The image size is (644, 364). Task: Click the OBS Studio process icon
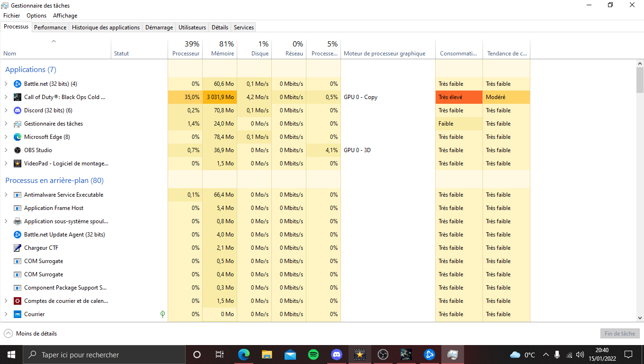(x=18, y=150)
